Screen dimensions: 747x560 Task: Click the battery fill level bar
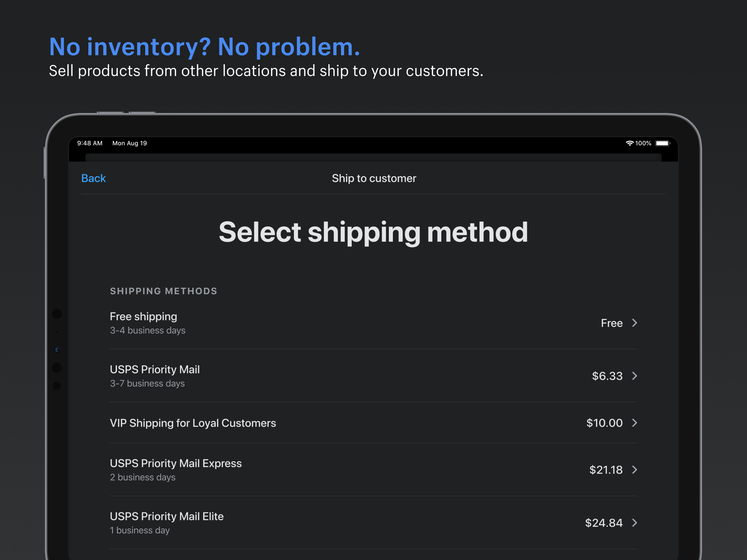click(x=662, y=143)
